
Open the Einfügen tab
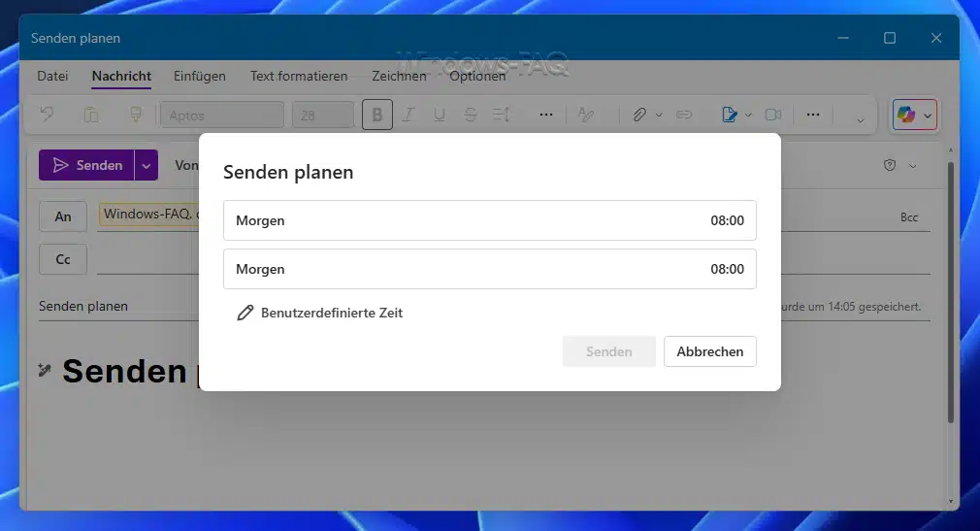199,76
